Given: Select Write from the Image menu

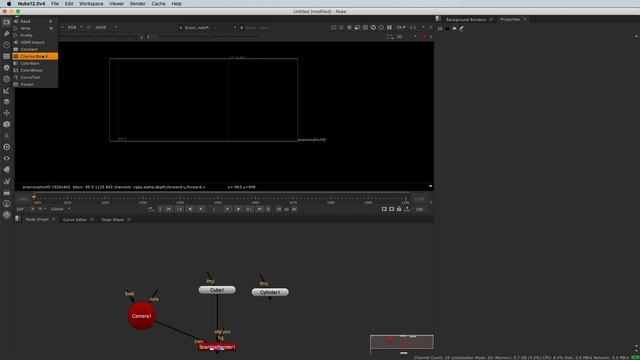Looking at the screenshot, I should [x=35, y=28].
